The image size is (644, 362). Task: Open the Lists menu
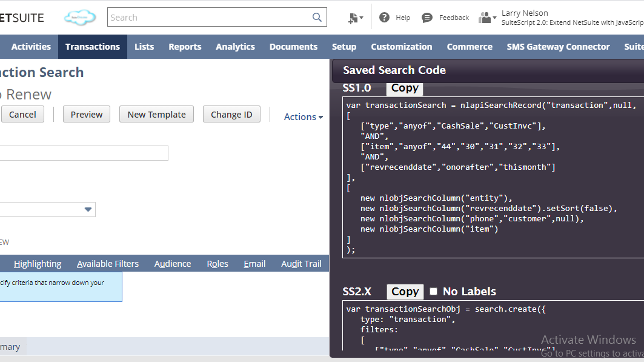144,47
